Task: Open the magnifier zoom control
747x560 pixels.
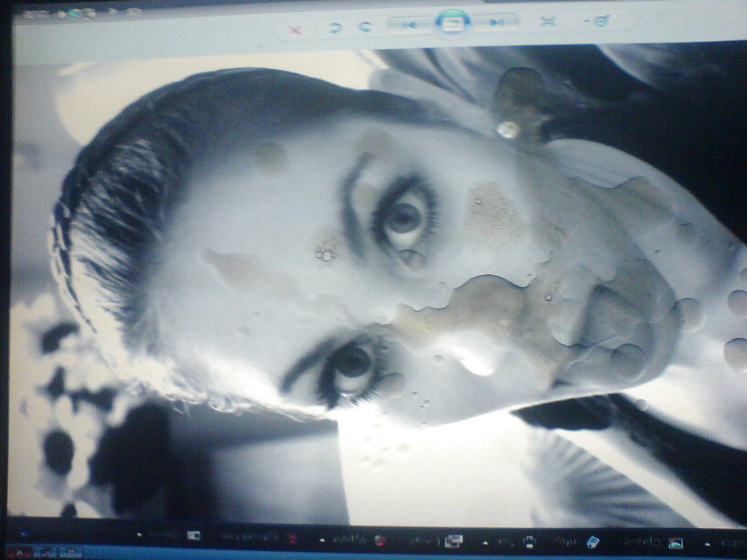Action: [x=600, y=21]
